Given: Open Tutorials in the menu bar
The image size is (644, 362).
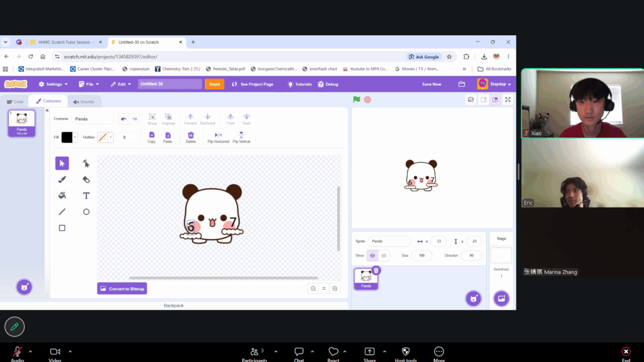Looking at the screenshot, I should 299,84.
